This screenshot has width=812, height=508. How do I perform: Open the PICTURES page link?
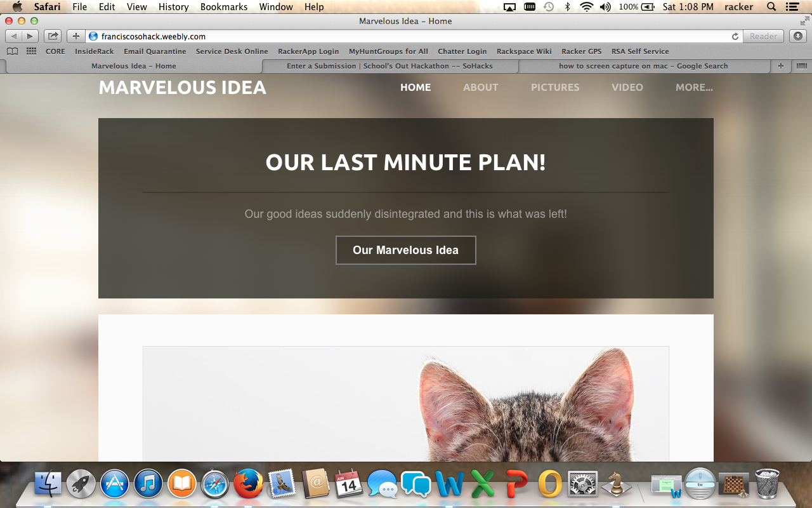point(555,88)
